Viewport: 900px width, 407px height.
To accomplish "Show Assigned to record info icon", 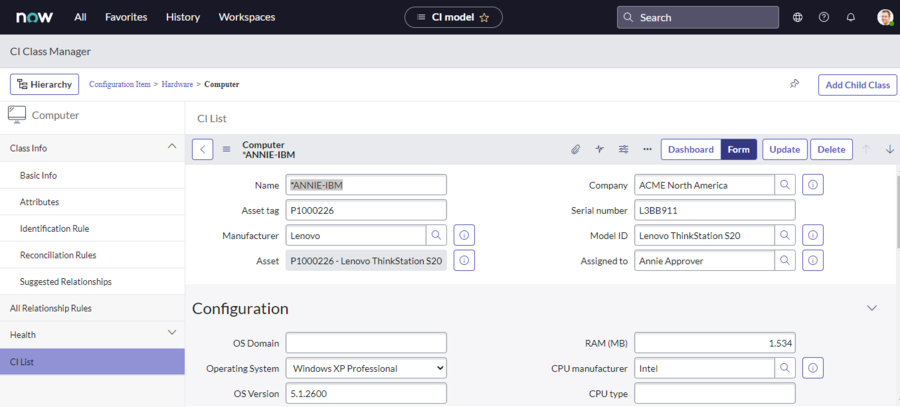I will point(813,260).
